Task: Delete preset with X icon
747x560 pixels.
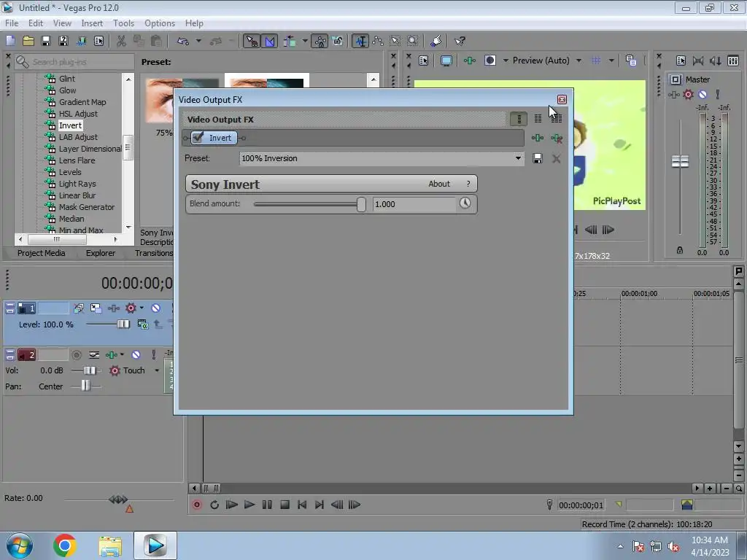Action: click(556, 158)
